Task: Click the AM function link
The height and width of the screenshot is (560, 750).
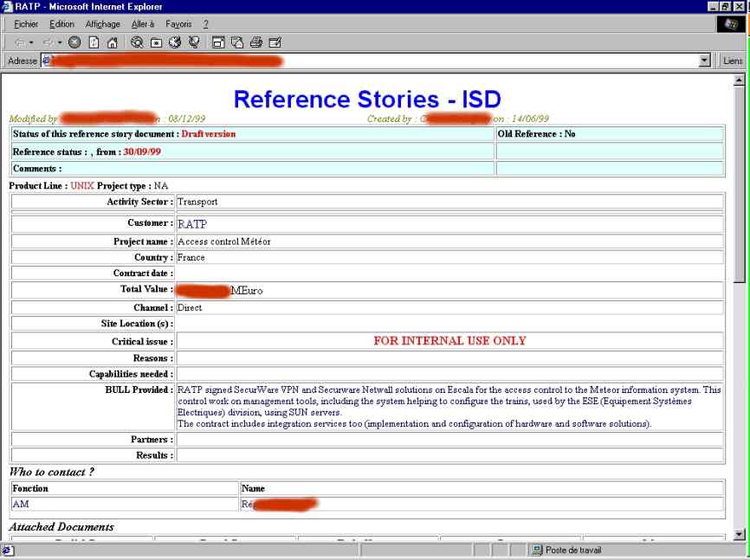Action: [x=21, y=504]
